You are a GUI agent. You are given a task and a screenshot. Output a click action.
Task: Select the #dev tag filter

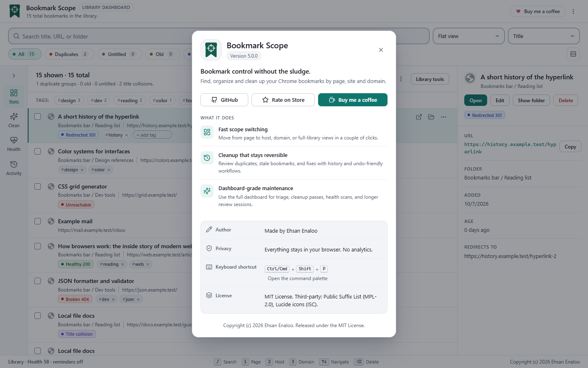(x=99, y=100)
